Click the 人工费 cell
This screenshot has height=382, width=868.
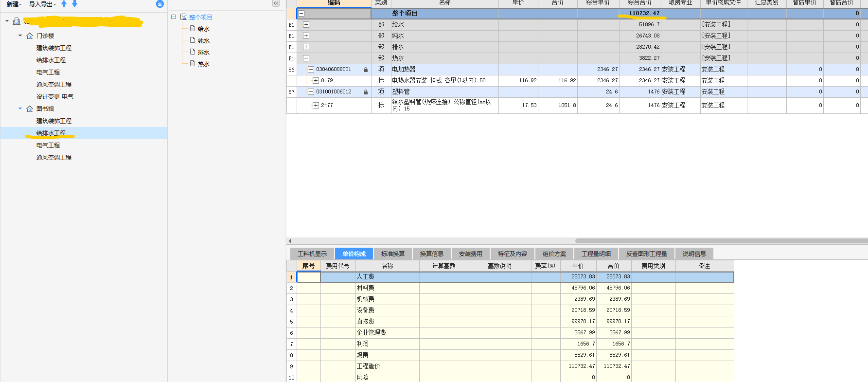(388, 277)
